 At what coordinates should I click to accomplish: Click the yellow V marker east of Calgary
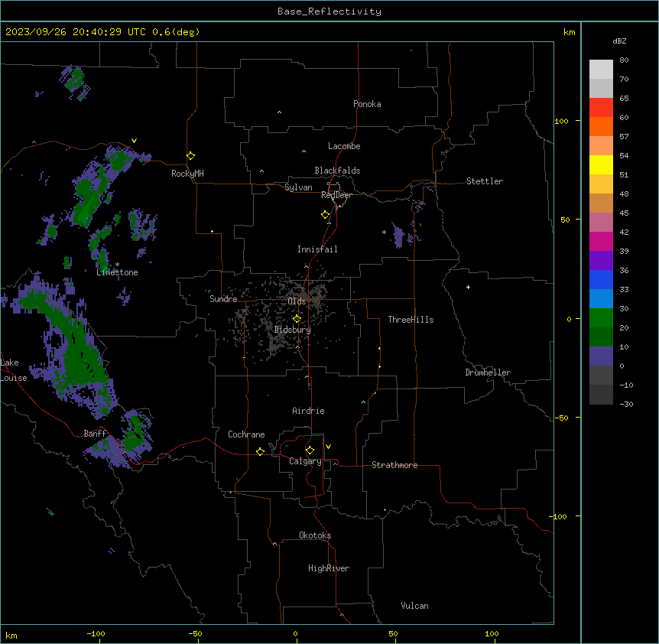[328, 447]
